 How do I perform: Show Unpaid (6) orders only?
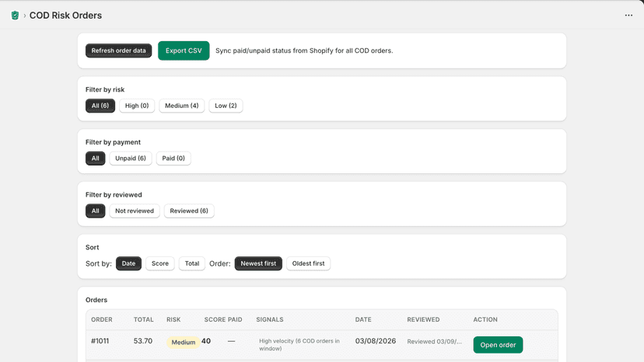(x=131, y=158)
